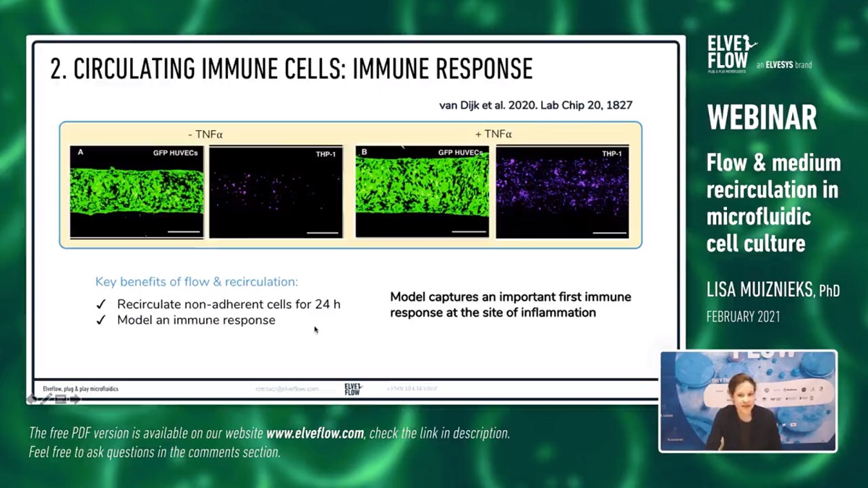Select the THP-1 image under -TNFα
This screenshot has height=488, width=868.
point(276,192)
